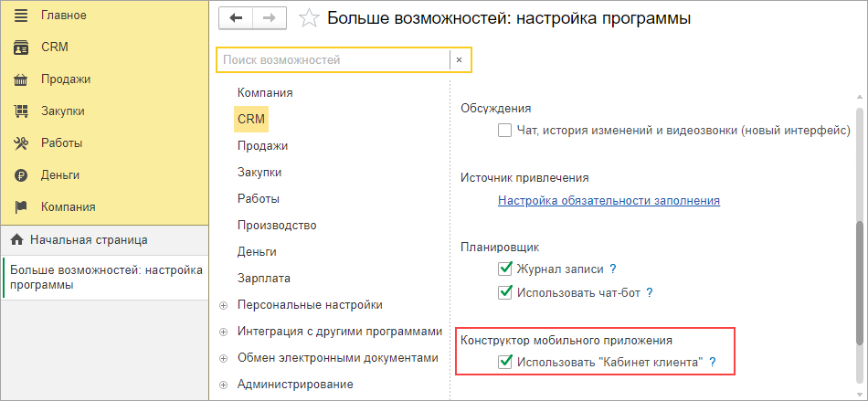Click the Главное hamburger menu icon

click(x=21, y=16)
